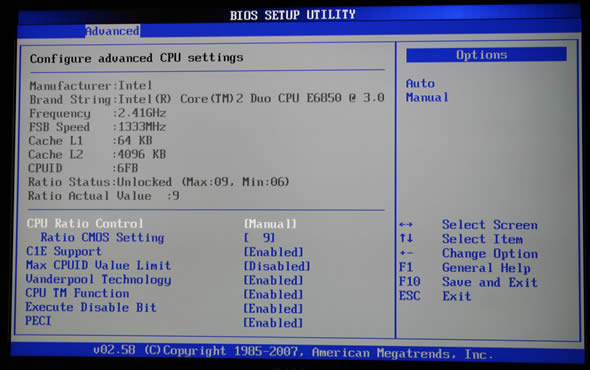Click CPUID 6FB line
The height and width of the screenshot is (370, 590).
coord(83,168)
